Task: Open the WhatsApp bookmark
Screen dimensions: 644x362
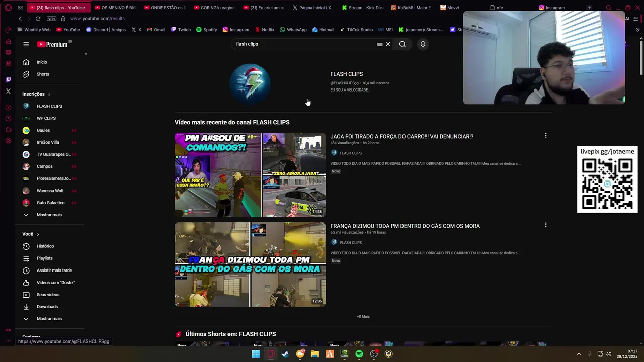Action: [x=293, y=30]
